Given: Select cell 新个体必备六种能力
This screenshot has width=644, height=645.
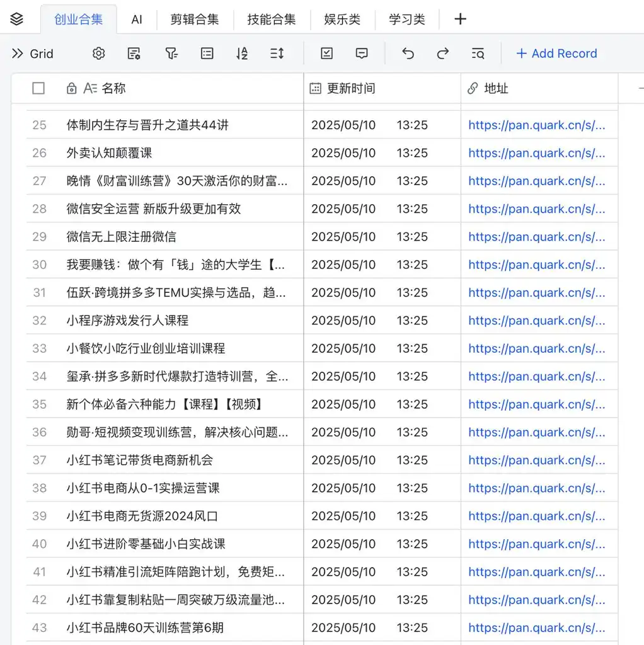Looking at the screenshot, I should click(181, 404).
